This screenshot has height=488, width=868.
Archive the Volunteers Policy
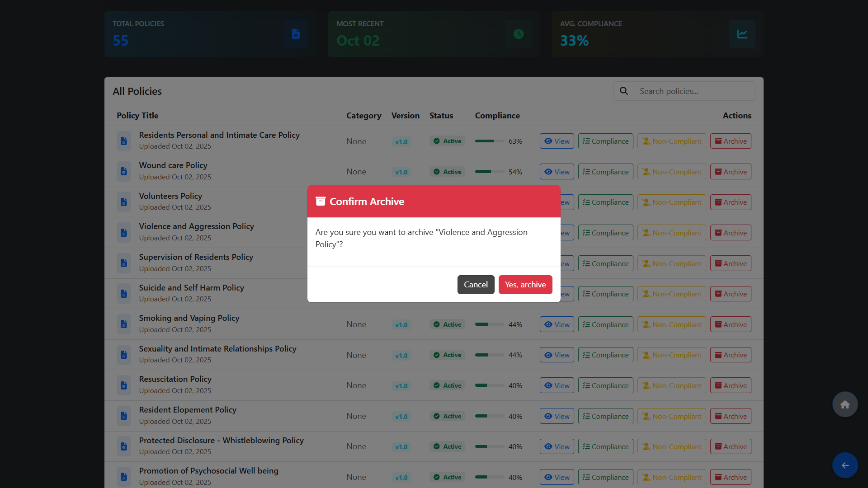pos(731,202)
